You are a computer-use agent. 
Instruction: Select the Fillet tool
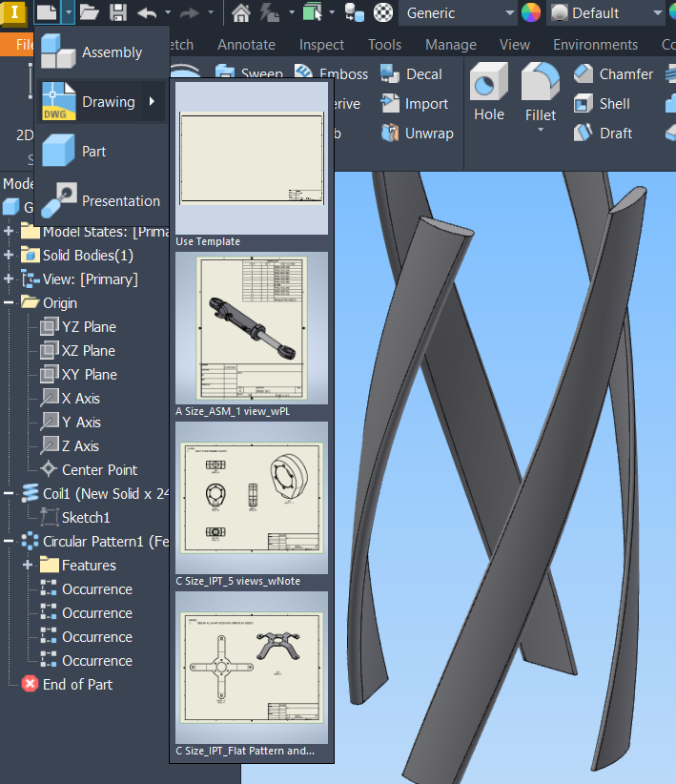coord(541,93)
